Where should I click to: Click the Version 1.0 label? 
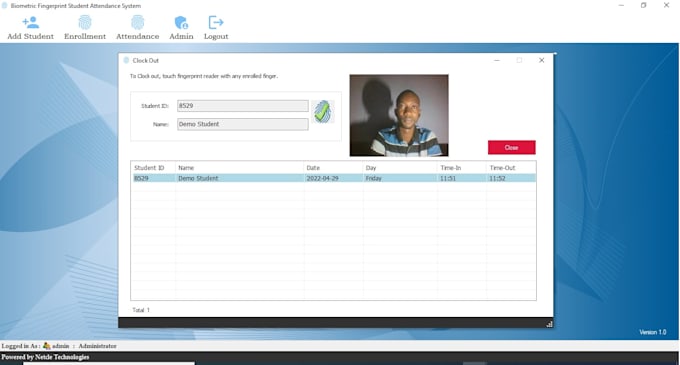pyautogui.click(x=653, y=332)
